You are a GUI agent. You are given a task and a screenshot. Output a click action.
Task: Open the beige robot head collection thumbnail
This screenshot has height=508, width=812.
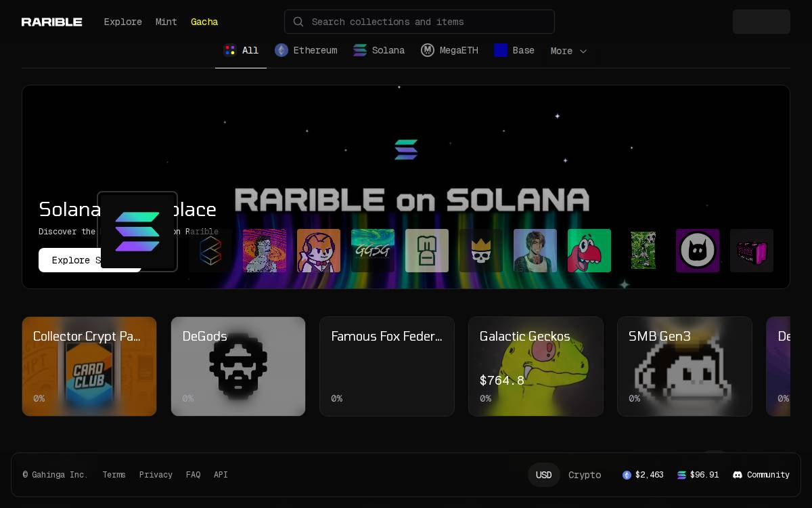pyautogui.click(x=427, y=251)
